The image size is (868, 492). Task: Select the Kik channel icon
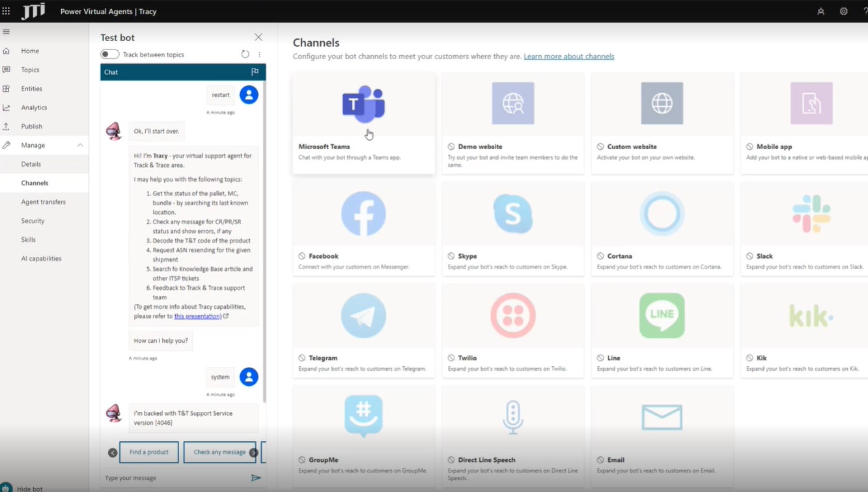point(811,316)
